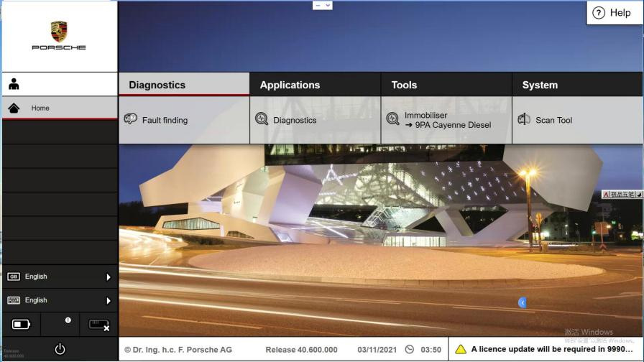Click the info alert indicator icon
The width and height of the screenshot is (644, 362).
point(68,320)
